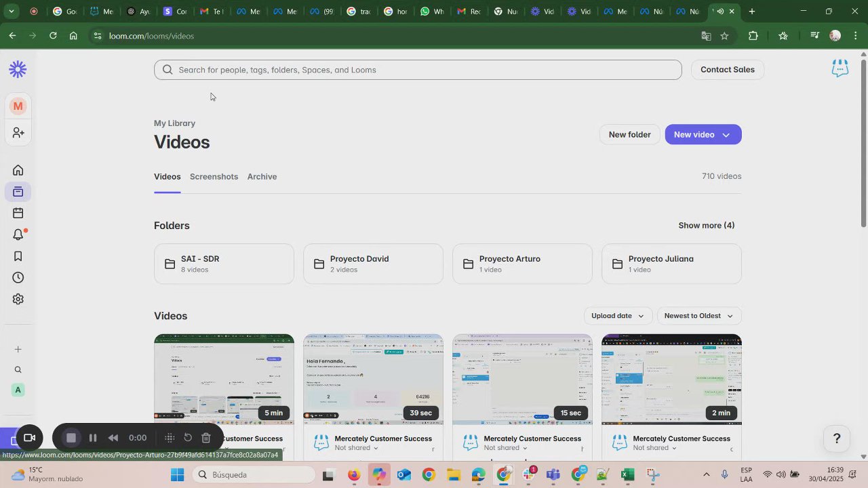Open the New video dropdown

(726, 135)
